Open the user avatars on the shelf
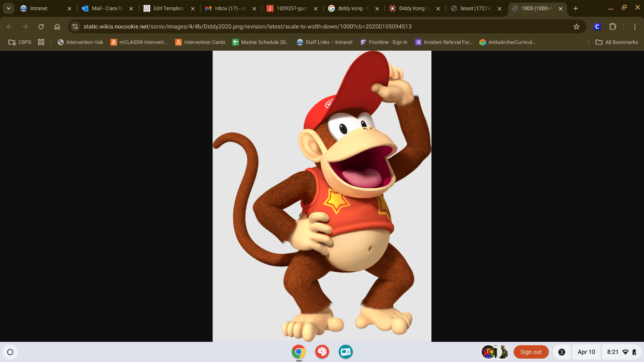 [495, 352]
